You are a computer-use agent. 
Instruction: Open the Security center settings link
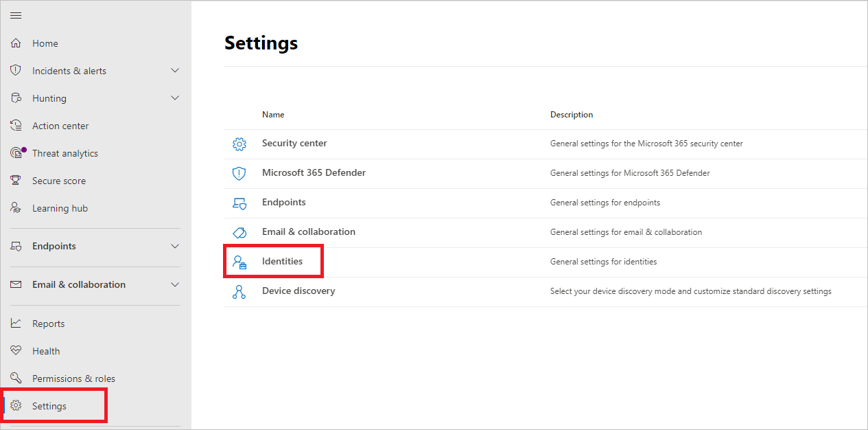(x=294, y=144)
